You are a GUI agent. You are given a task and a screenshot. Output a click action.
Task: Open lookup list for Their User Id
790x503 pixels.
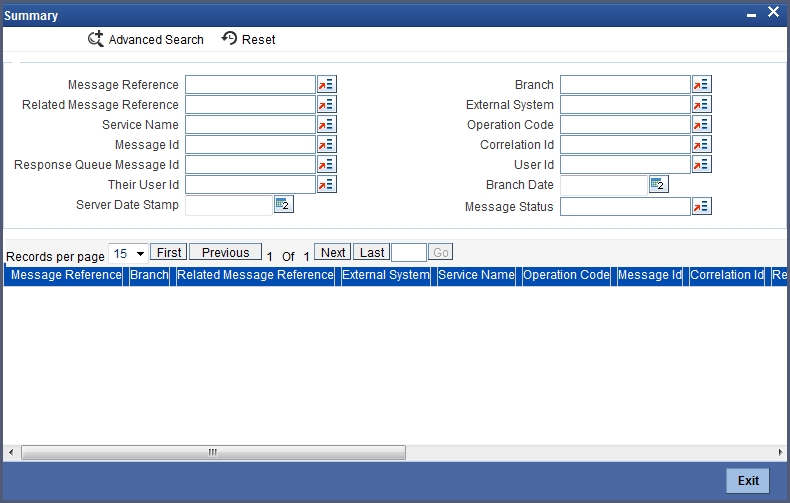click(326, 184)
